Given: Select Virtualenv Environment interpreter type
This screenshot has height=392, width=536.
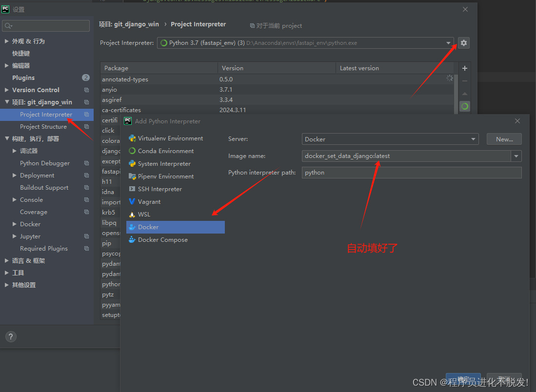Looking at the screenshot, I should tap(176, 138).
